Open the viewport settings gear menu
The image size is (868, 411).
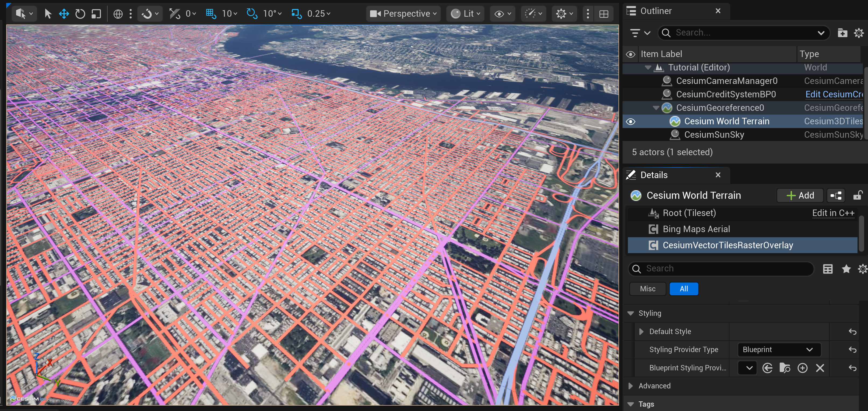(564, 14)
